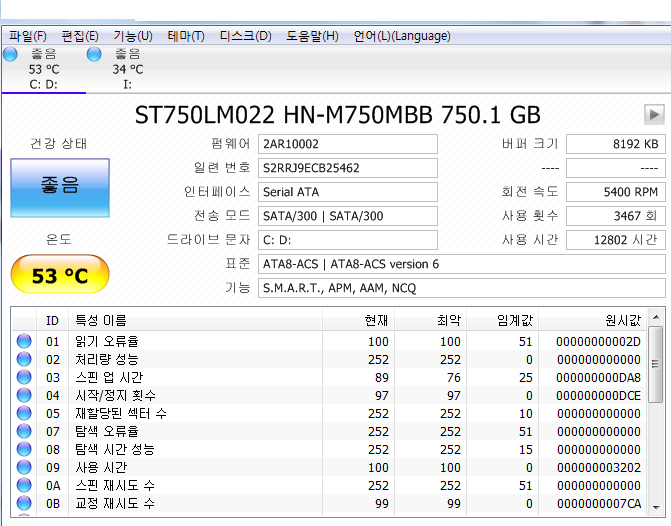Select the 처리량 성능 attribute name

pyautogui.click(x=107, y=359)
